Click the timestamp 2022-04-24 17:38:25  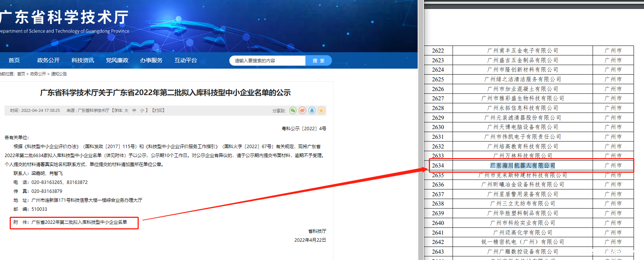pyautogui.click(x=41, y=110)
